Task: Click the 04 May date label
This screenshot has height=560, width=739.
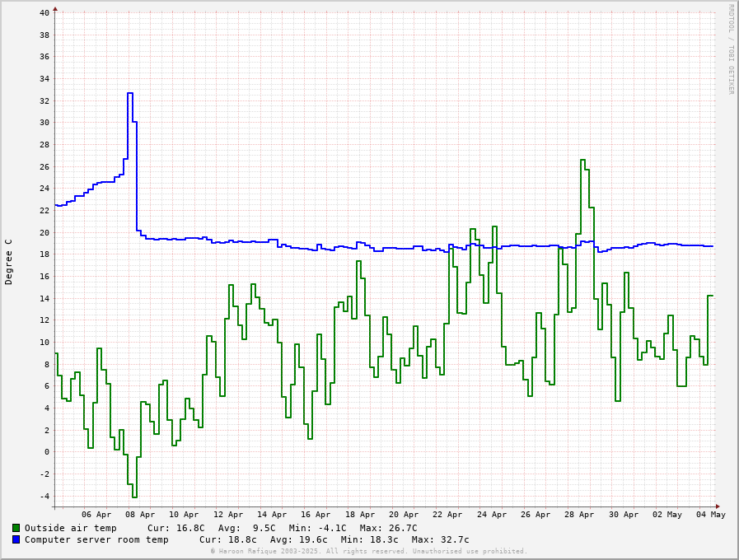Action: point(711,515)
